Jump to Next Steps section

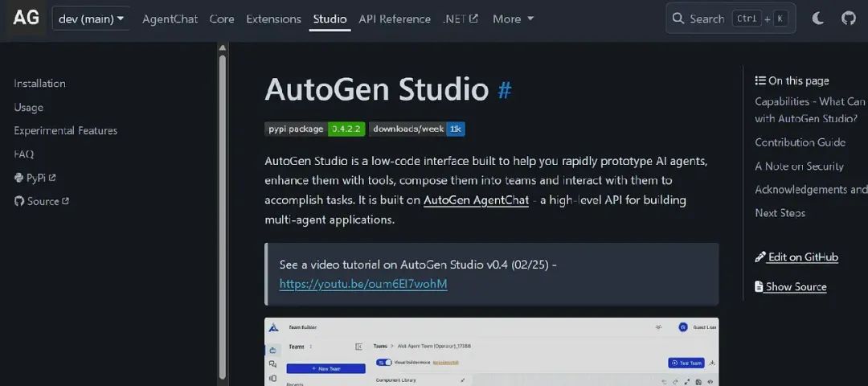point(780,212)
